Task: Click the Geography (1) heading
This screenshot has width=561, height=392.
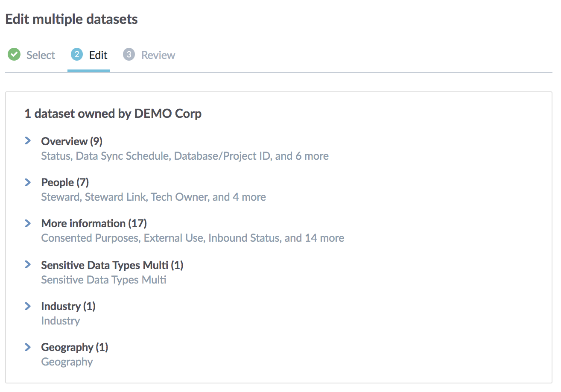Action: (75, 348)
